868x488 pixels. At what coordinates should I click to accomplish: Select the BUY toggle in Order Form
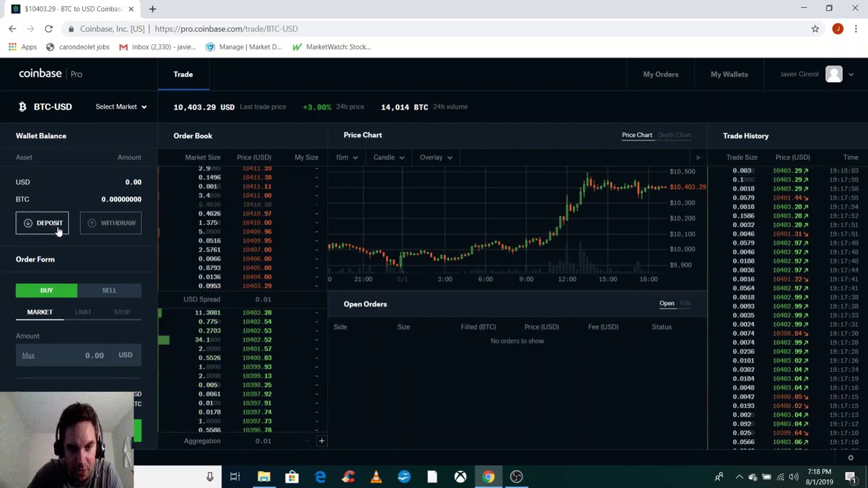[x=46, y=290]
